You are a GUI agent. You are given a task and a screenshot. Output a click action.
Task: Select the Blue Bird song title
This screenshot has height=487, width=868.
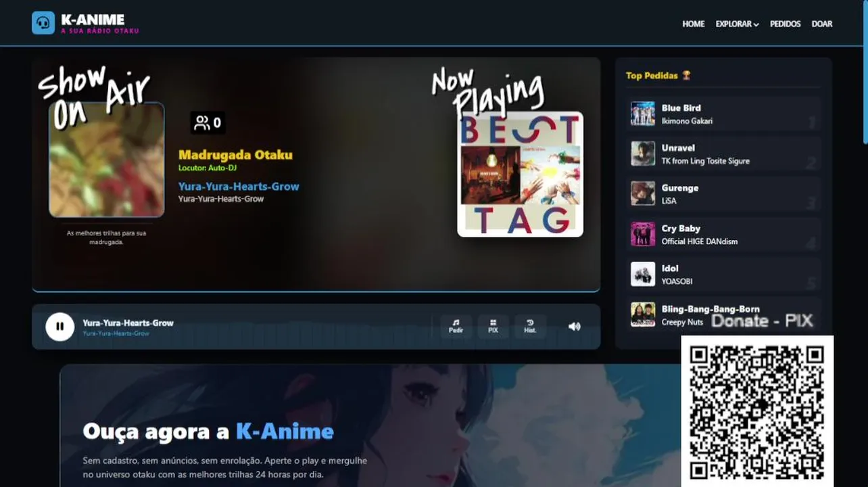pyautogui.click(x=681, y=108)
